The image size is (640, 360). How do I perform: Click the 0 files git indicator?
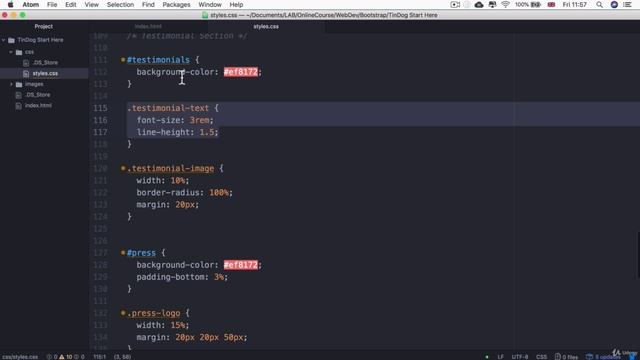566,357
